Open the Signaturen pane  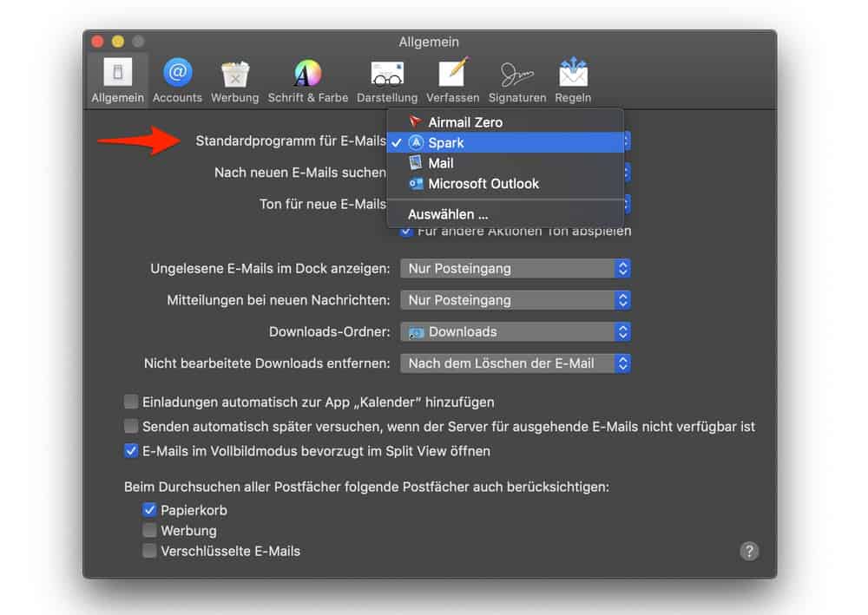[x=517, y=81]
